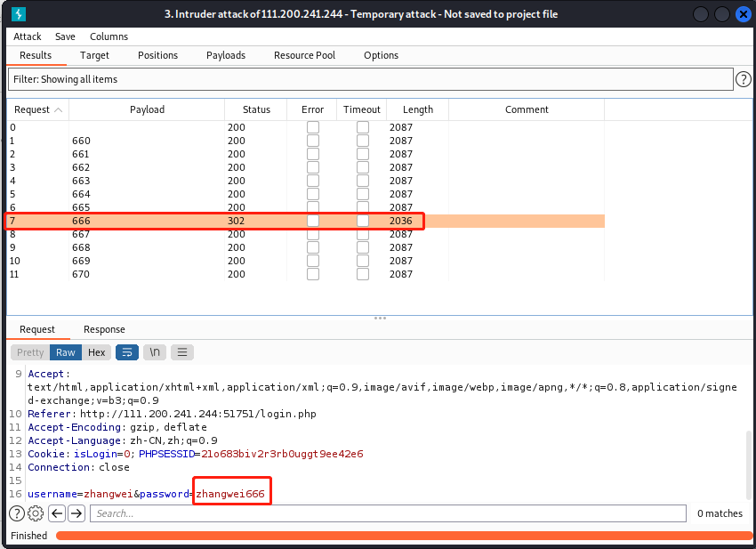The width and height of the screenshot is (756, 549).
Task: Go back using the left arrow icon
Action: 56,513
